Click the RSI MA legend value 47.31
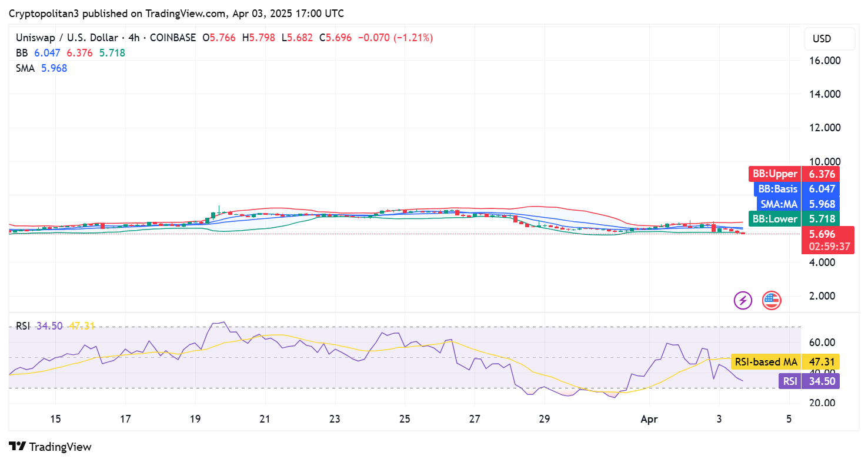The width and height of the screenshot is (868, 462). click(x=81, y=326)
